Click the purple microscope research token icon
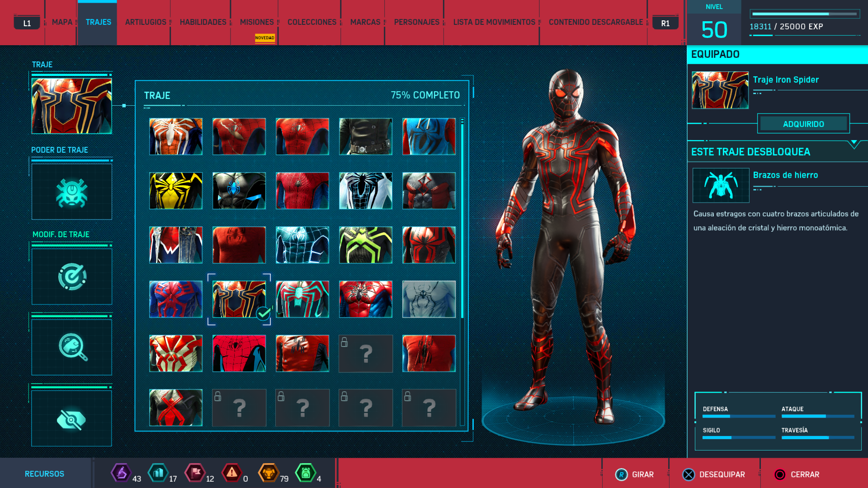Viewport: 868px width, 488px height. point(121,473)
